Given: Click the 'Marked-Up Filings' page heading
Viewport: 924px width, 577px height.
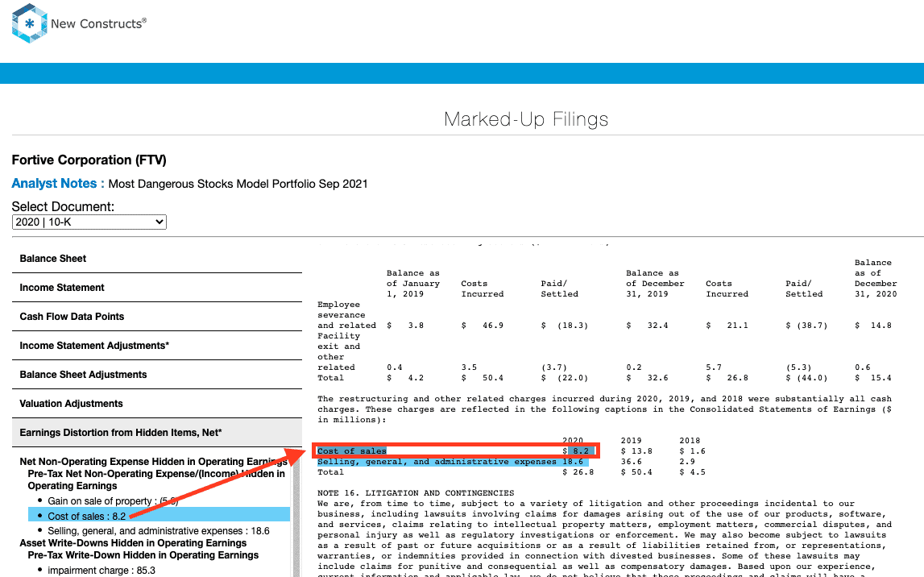Looking at the screenshot, I should tap(526, 119).
